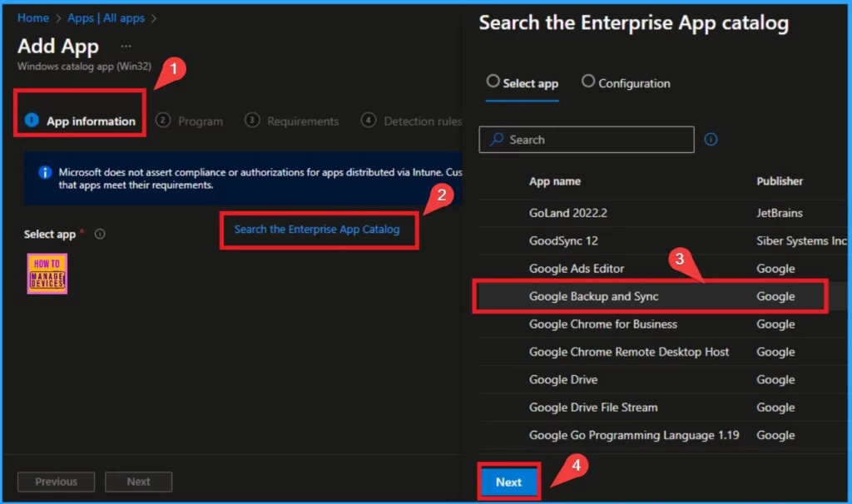Open the App information step tab
852x504 pixels.
click(81, 121)
